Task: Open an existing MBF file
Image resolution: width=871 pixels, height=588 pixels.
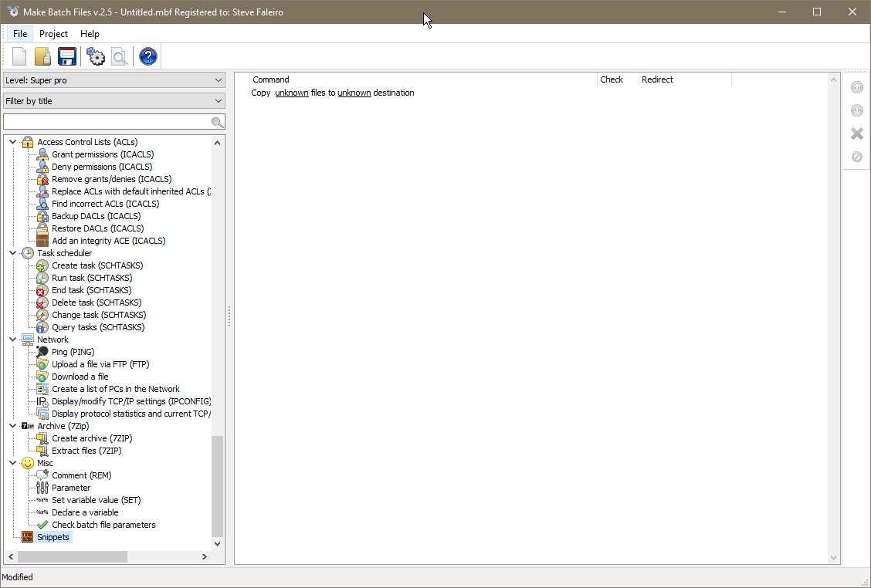Action: tap(42, 56)
